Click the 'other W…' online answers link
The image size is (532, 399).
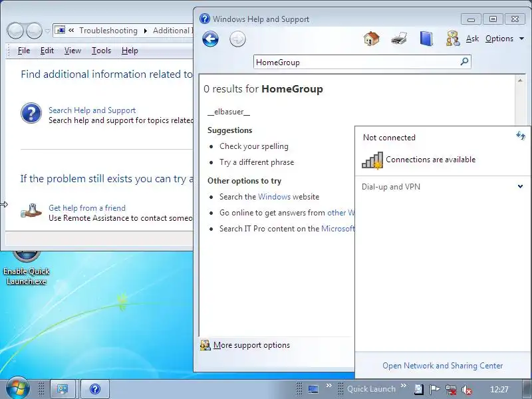pyautogui.click(x=341, y=213)
